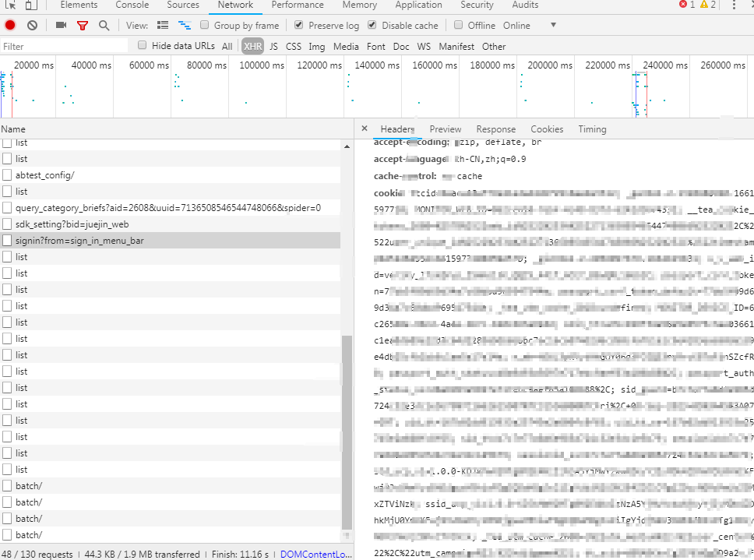Click the yellow warning count indicator
Image resolution: width=754 pixels, height=560 pixels.
coord(708,5)
